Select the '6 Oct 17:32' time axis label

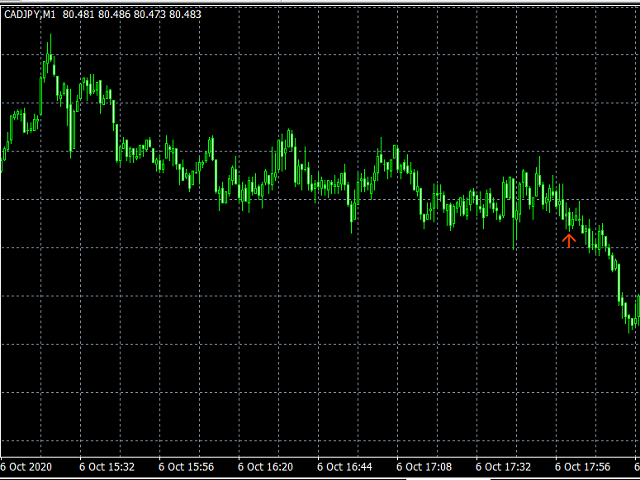(503, 467)
